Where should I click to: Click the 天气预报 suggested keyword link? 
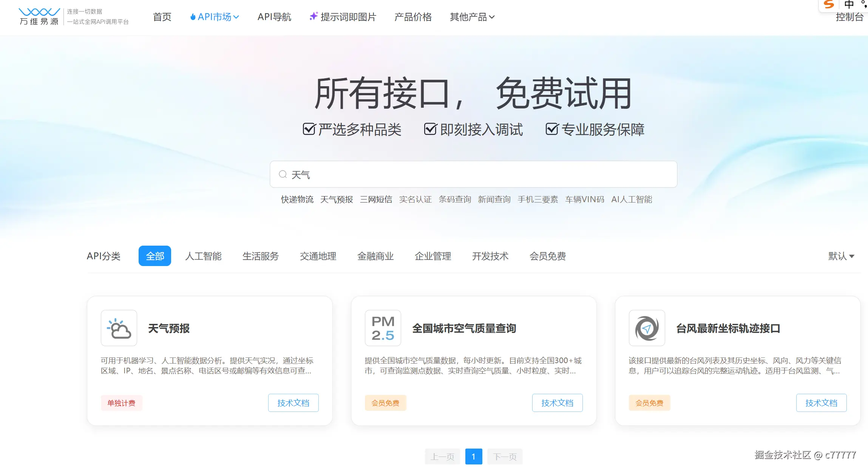[336, 200]
